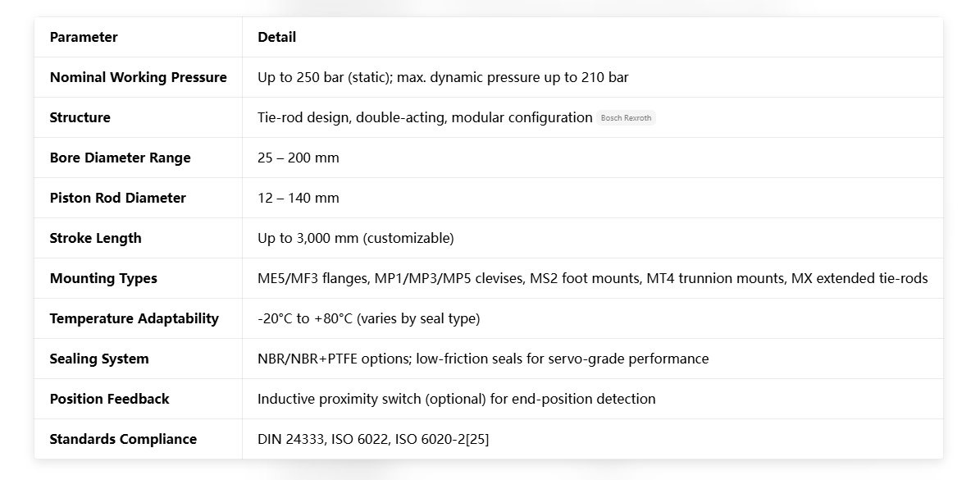Click the 12 – 140 mm value
980x480 pixels.
click(x=298, y=198)
